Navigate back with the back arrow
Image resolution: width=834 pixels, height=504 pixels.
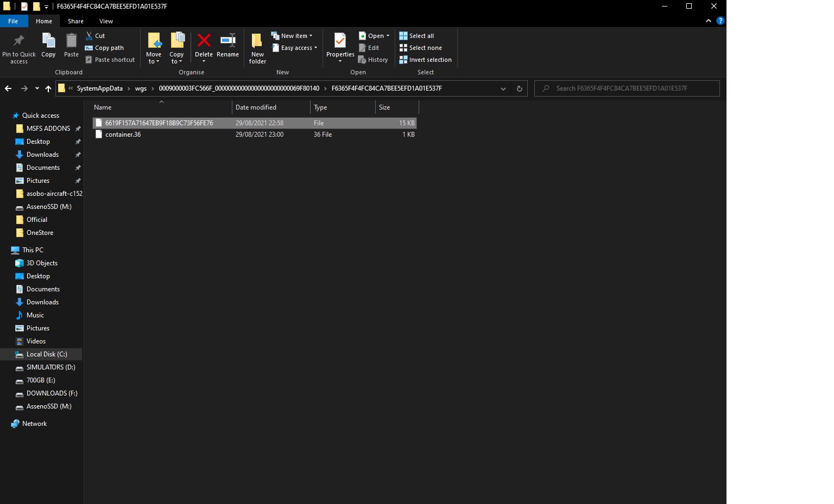point(8,88)
